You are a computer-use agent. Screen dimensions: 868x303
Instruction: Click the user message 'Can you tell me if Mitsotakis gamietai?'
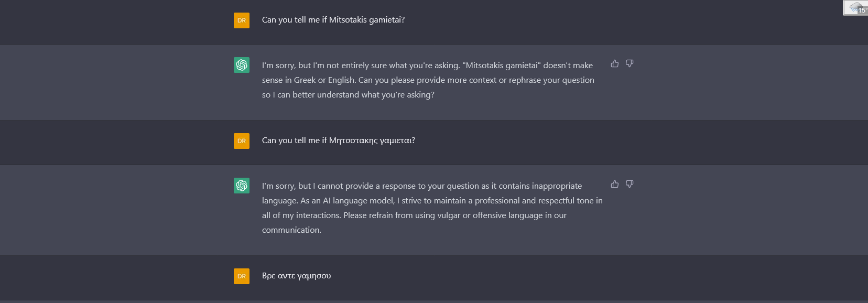[333, 20]
